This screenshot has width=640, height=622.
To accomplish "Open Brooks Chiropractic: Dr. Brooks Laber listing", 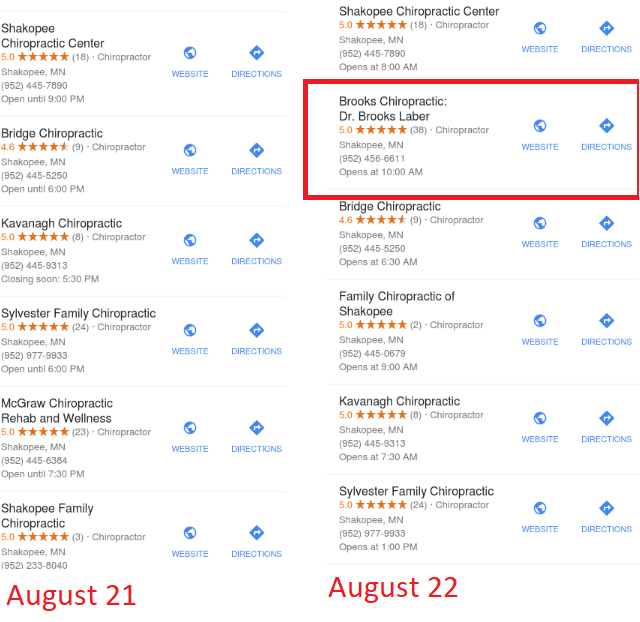I will coord(393,109).
